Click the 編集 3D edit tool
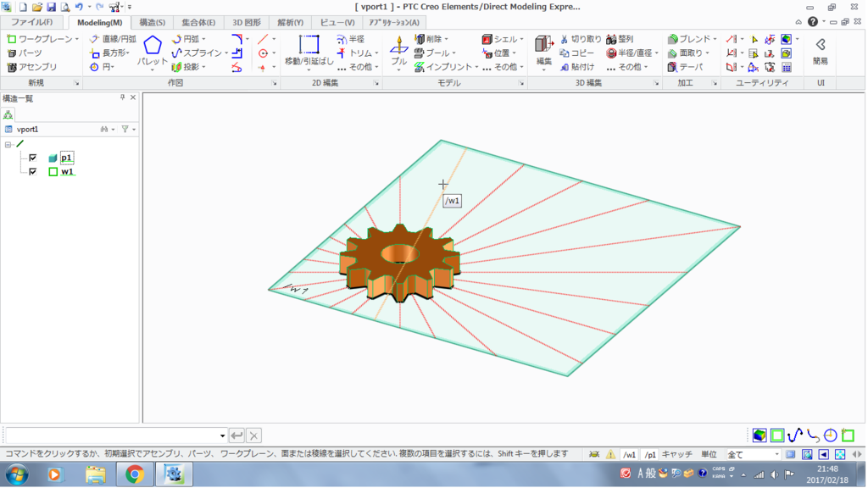 [x=543, y=52]
